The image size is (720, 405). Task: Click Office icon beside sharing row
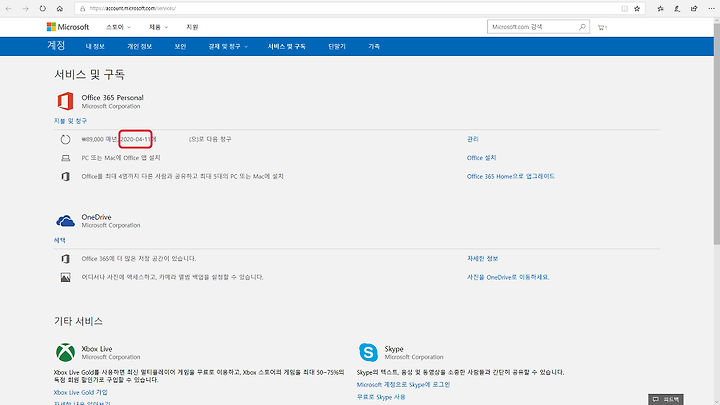tap(66, 176)
